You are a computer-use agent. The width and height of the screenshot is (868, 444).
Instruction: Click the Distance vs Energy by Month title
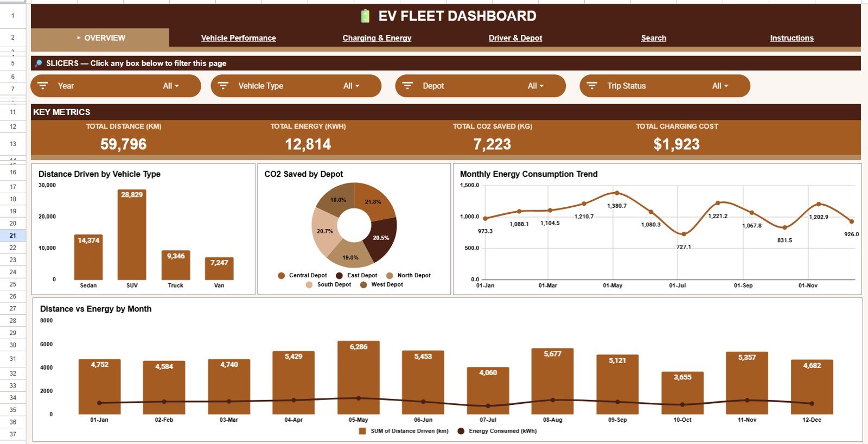pyautogui.click(x=95, y=309)
